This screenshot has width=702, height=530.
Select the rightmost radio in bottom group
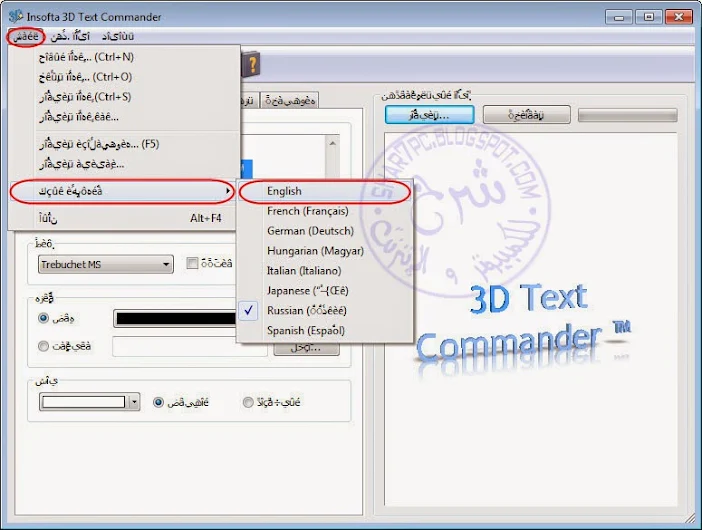tap(248, 402)
